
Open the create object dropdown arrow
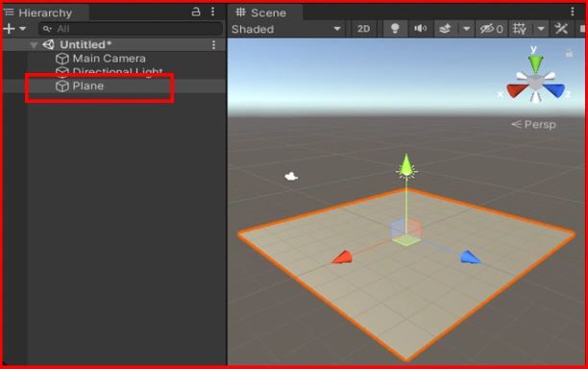point(22,29)
